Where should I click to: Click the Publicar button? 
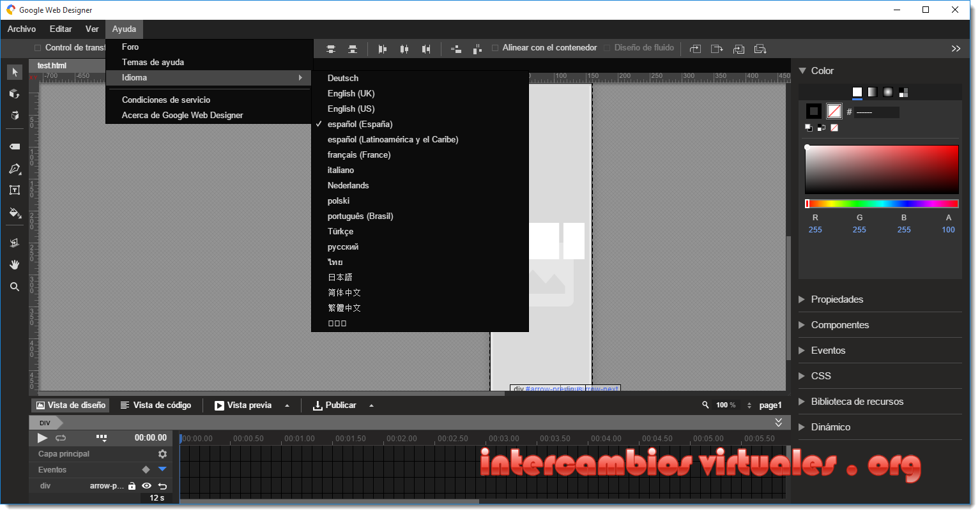click(x=335, y=405)
